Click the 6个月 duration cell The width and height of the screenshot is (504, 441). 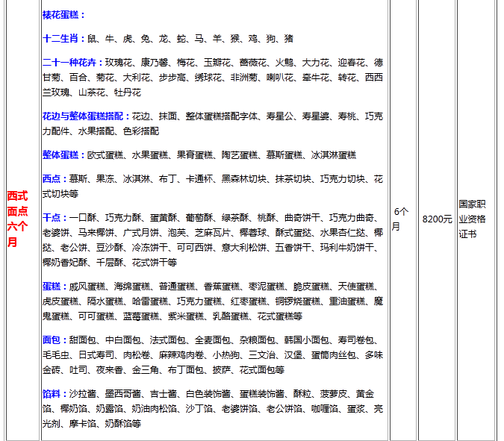(x=401, y=219)
